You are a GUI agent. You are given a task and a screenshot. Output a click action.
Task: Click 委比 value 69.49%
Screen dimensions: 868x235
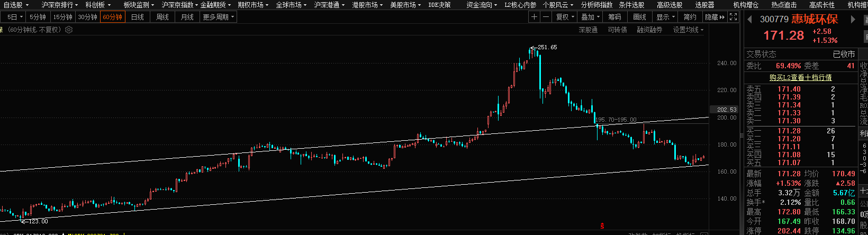[x=788, y=66]
